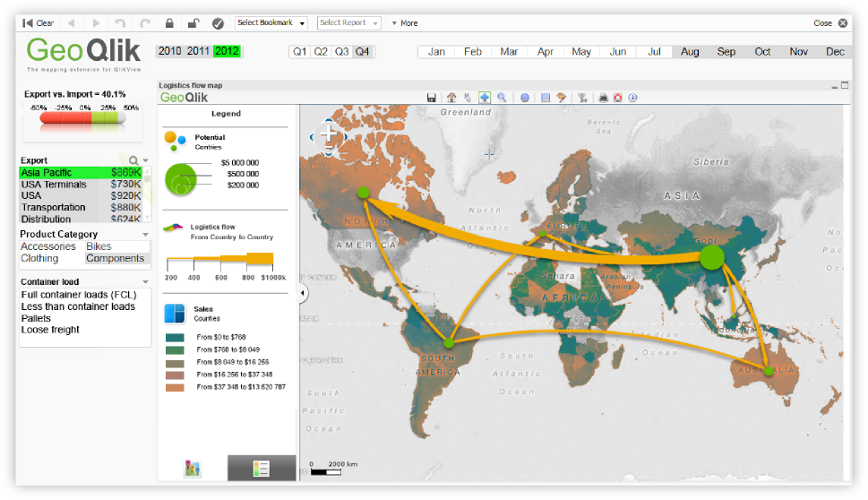Select quarter Q1

coord(300,52)
